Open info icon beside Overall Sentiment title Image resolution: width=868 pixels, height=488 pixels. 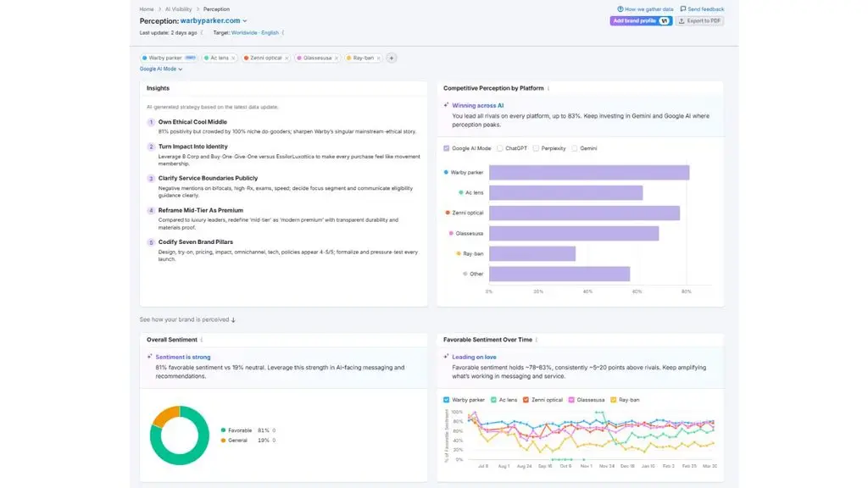(x=202, y=340)
